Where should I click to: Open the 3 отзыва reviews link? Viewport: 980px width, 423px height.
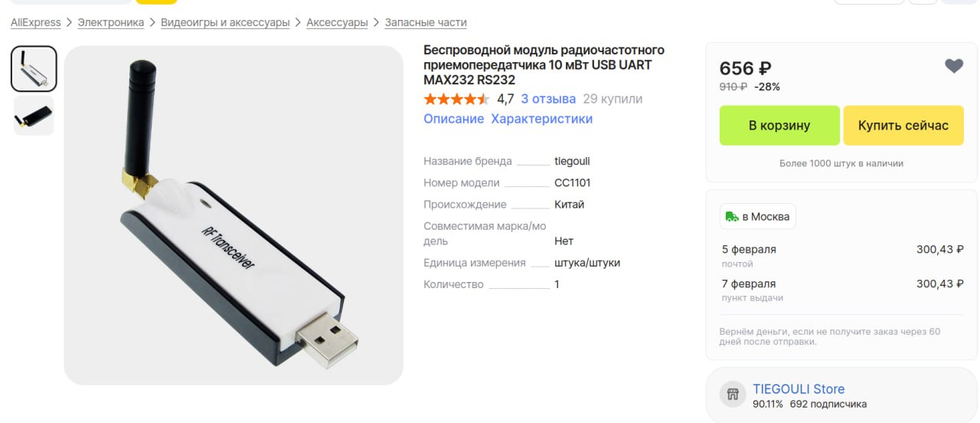[548, 99]
